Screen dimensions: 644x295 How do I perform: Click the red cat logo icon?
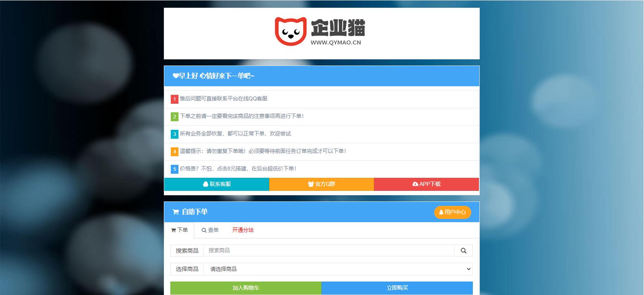(x=290, y=31)
